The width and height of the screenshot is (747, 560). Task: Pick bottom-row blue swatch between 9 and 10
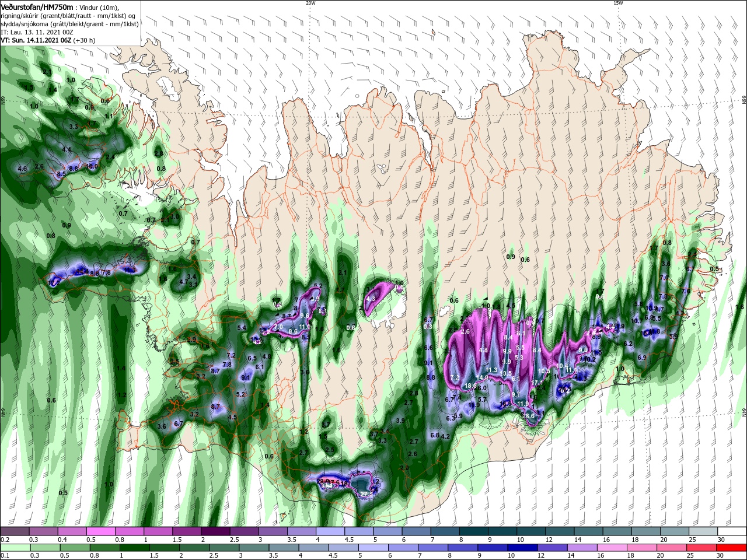493,548
